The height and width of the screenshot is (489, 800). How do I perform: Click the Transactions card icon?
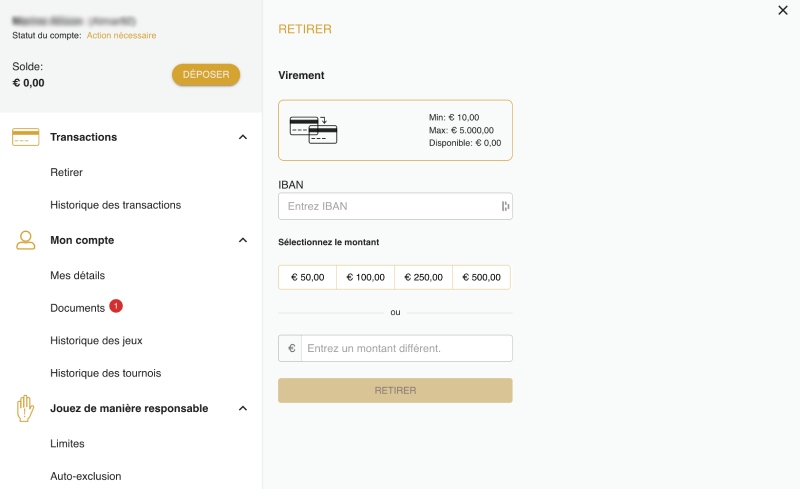point(26,137)
